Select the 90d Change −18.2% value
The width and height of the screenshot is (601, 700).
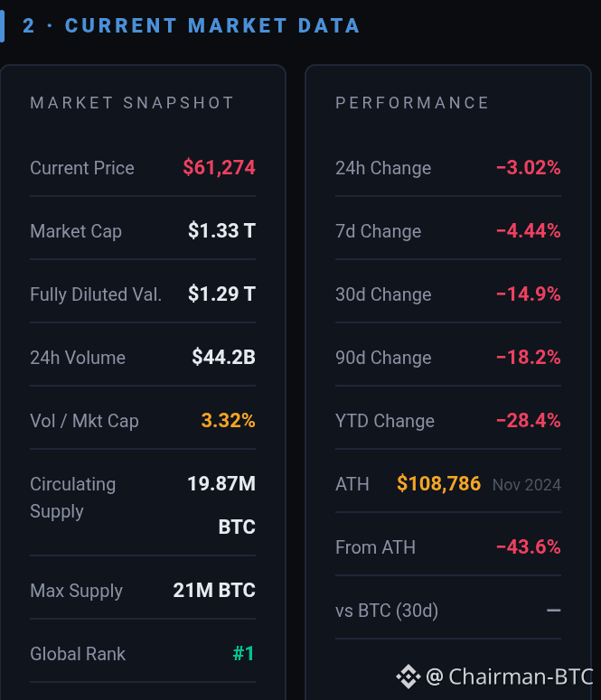pos(529,357)
